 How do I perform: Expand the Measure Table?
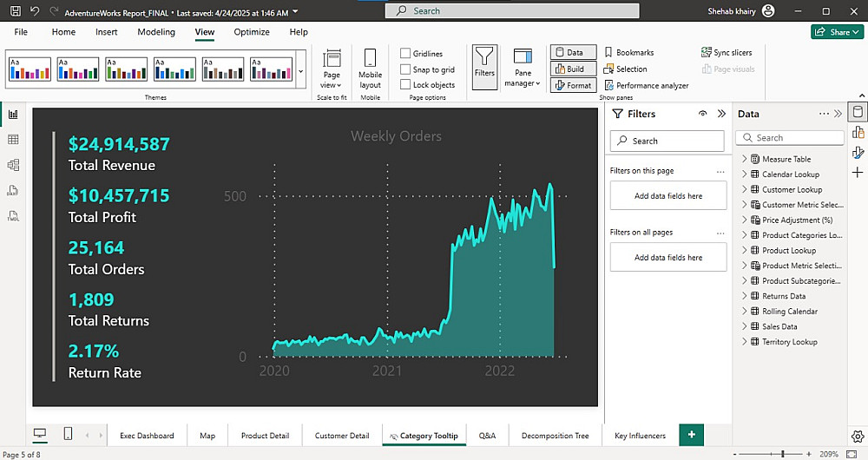[744, 159]
